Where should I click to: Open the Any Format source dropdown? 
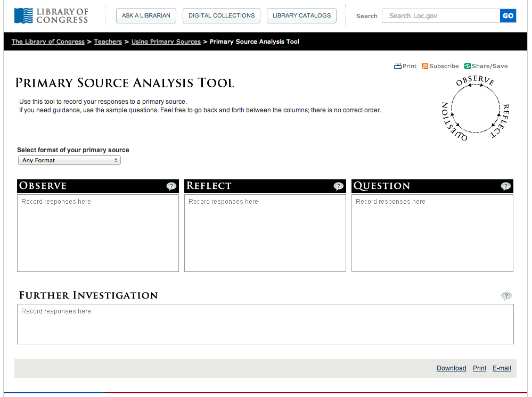point(69,160)
